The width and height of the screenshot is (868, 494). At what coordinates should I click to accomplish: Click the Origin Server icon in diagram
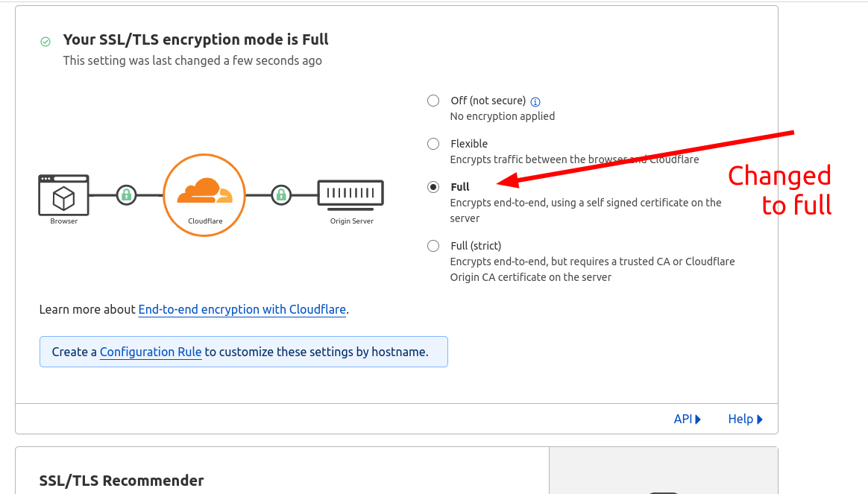[350, 194]
